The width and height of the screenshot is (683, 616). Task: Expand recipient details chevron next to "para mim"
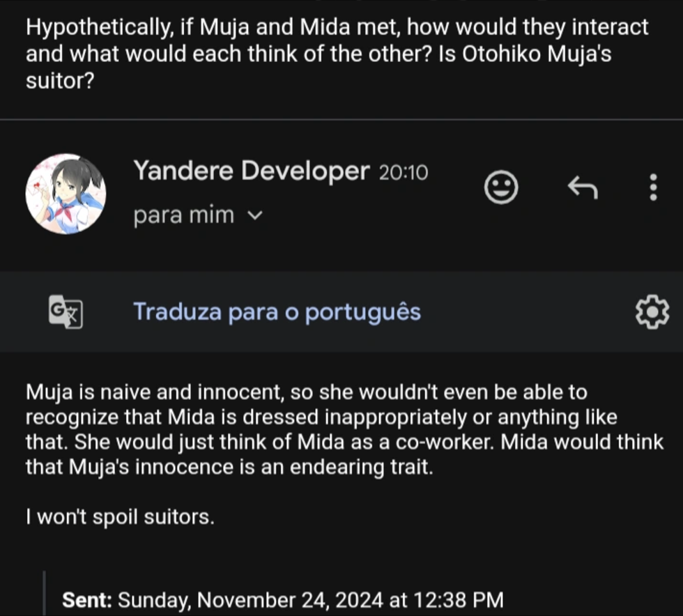pos(255,215)
